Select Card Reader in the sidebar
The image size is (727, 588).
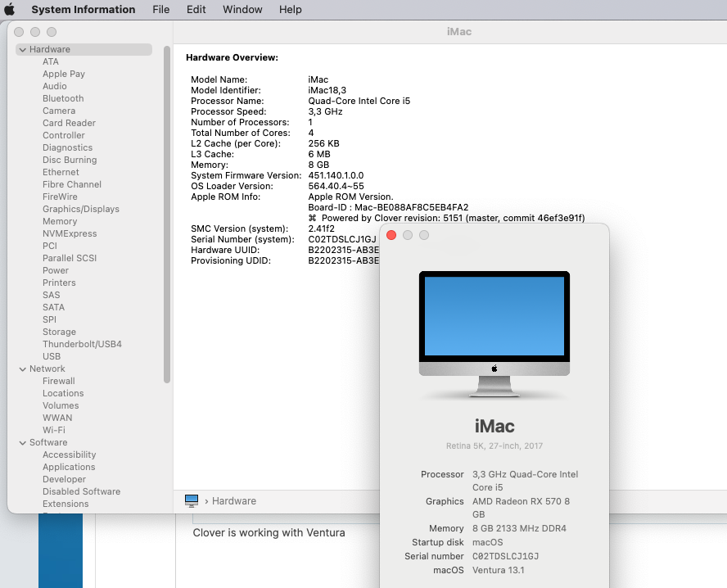69,123
